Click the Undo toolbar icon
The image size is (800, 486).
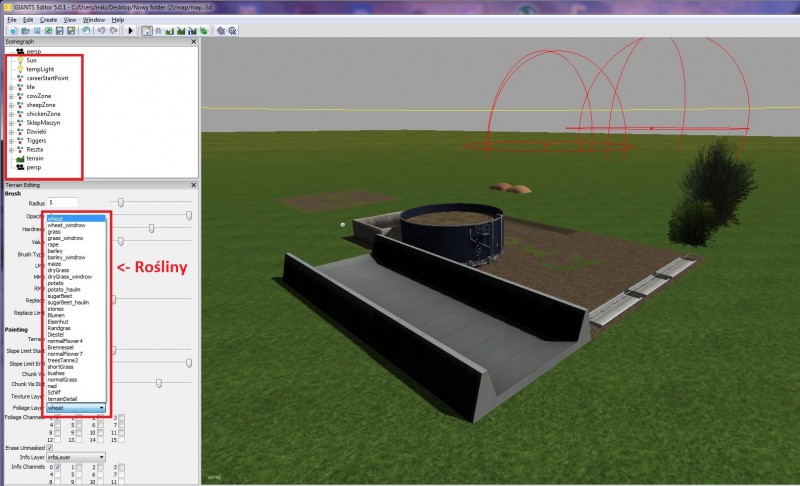point(101,31)
